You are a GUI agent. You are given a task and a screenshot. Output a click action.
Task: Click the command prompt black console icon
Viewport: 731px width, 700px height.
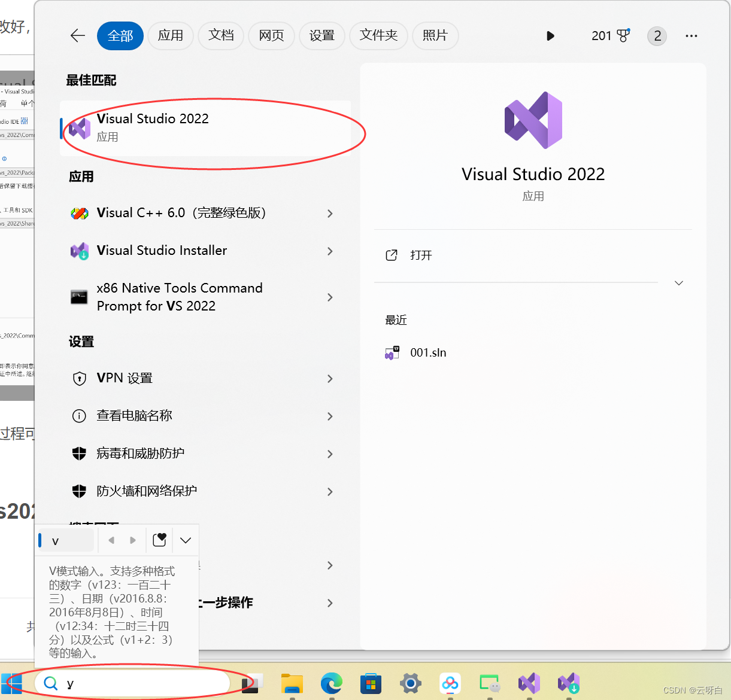(79, 297)
